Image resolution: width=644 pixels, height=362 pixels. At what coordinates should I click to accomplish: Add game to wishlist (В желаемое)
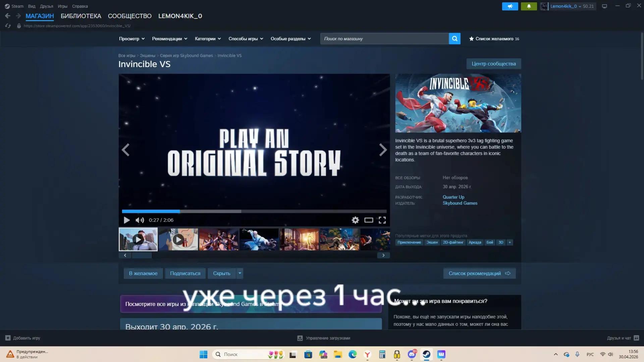(143, 274)
